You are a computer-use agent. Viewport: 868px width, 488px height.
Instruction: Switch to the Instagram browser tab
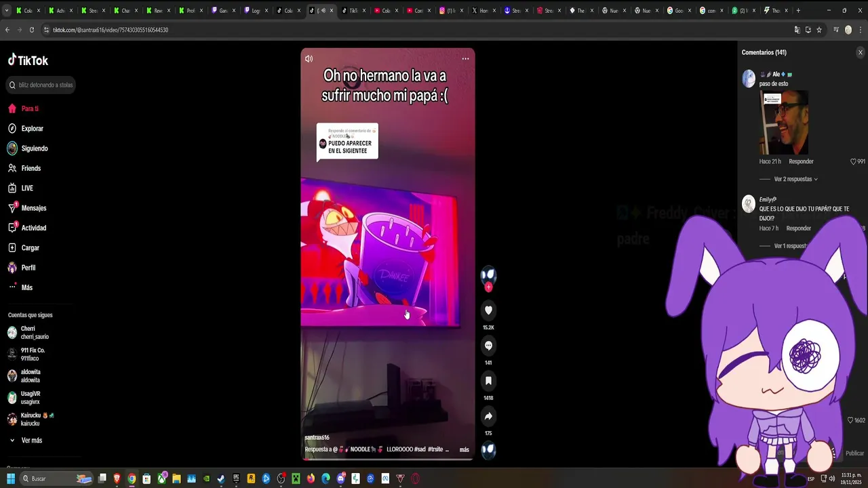pyautogui.click(x=451, y=10)
